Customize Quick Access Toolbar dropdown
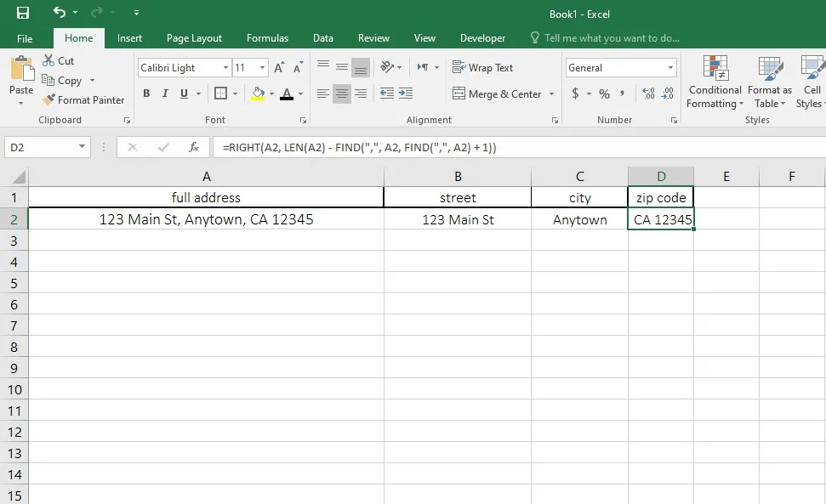 (x=136, y=13)
